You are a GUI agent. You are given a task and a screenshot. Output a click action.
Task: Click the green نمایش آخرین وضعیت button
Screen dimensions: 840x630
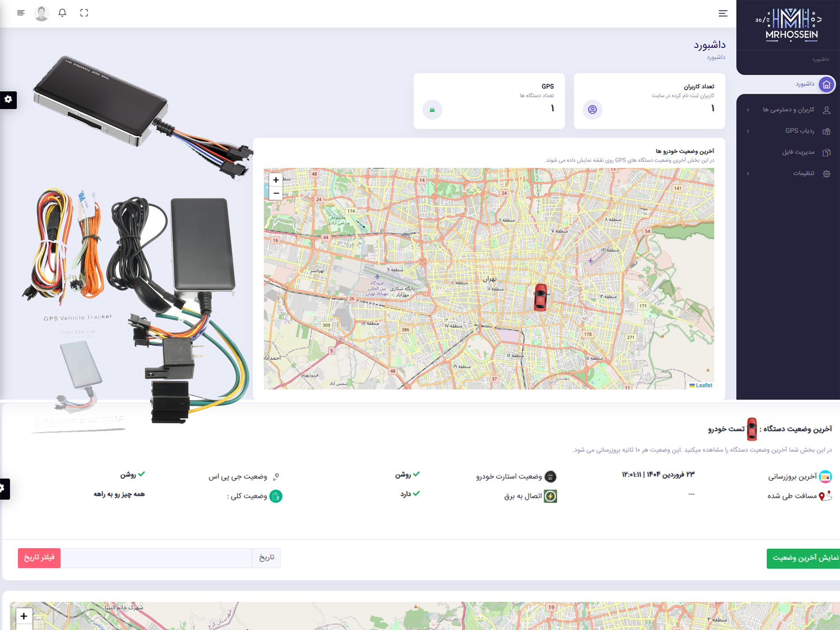[804, 558]
